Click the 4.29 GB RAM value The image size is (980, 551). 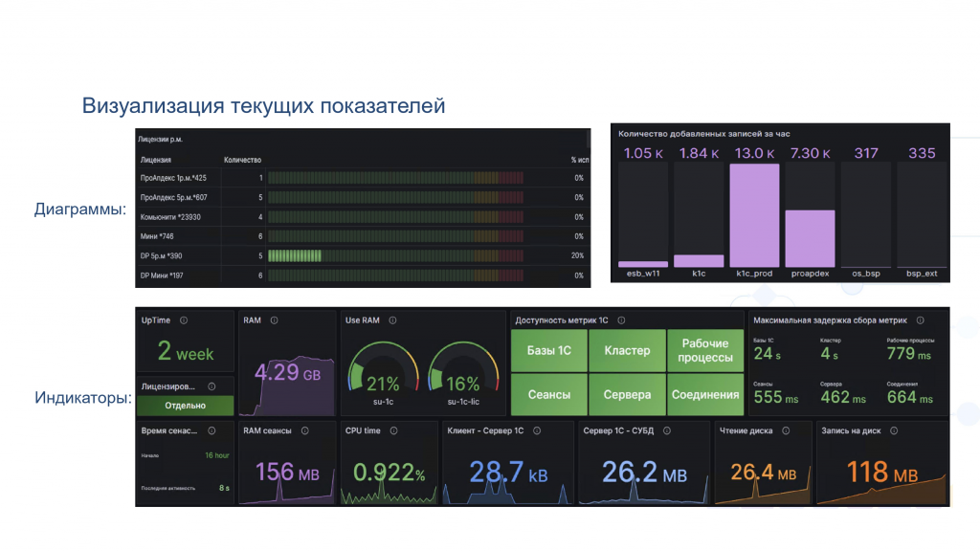click(287, 373)
